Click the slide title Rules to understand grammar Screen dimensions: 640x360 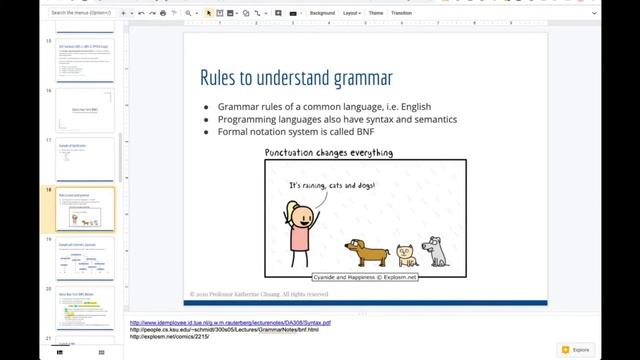pyautogui.click(x=296, y=78)
